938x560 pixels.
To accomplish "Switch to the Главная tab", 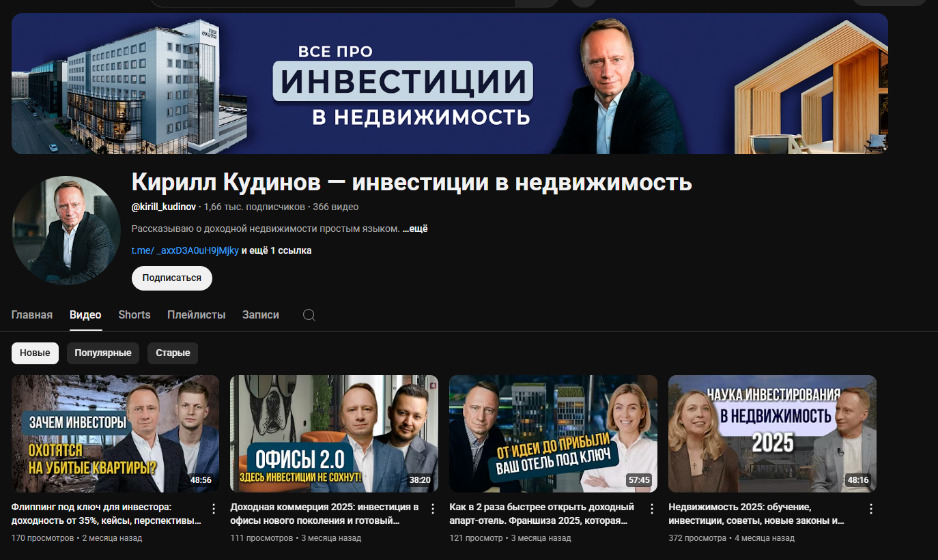I will pos(32,315).
